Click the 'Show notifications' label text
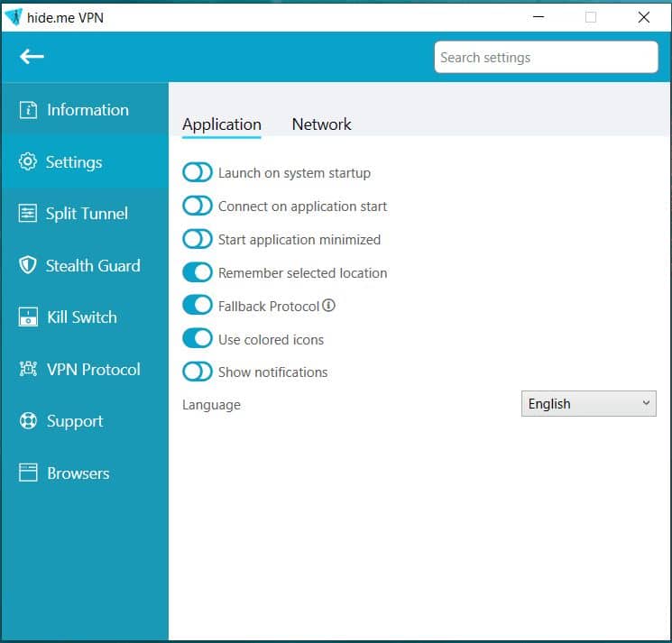The width and height of the screenshot is (672, 643). pos(273,372)
